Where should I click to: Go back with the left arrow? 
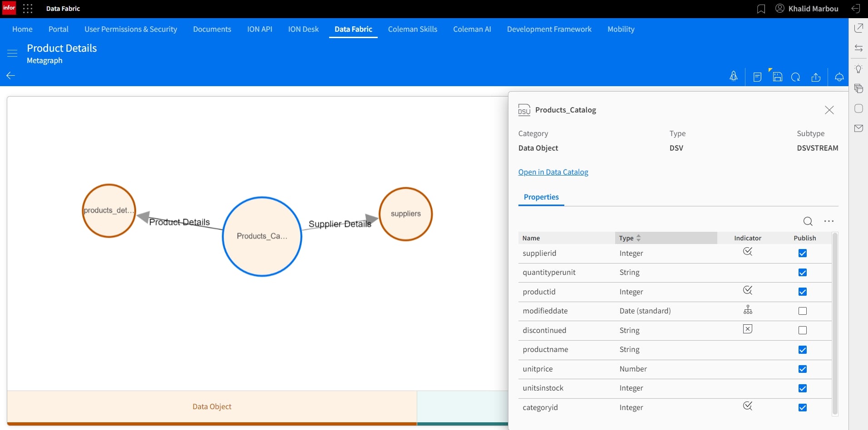(x=11, y=75)
